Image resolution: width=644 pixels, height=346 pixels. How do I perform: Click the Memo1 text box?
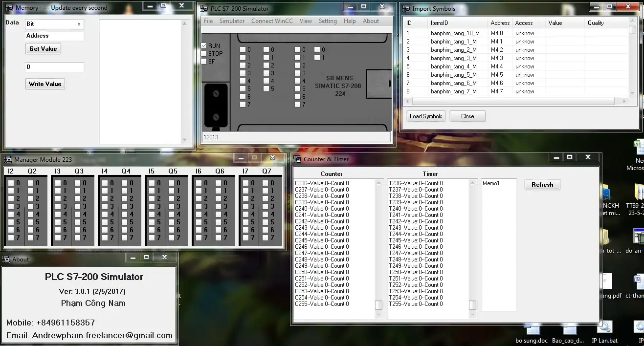pos(499,245)
